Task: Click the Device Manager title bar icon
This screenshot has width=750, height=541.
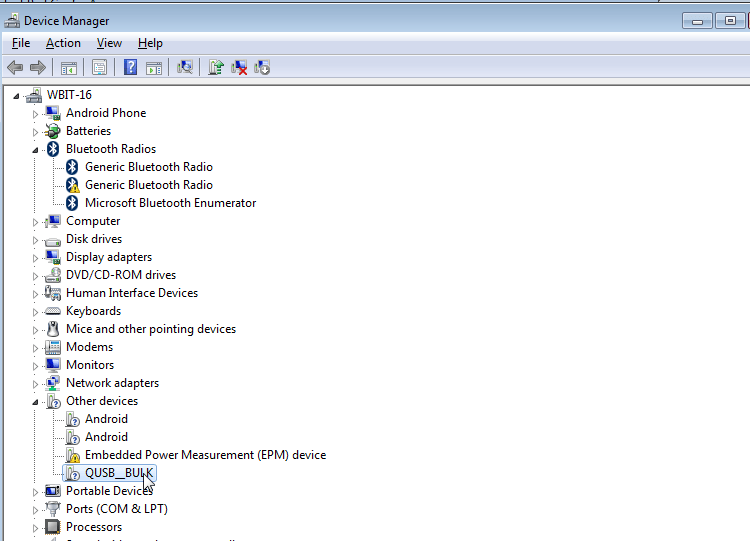Action: (12, 21)
